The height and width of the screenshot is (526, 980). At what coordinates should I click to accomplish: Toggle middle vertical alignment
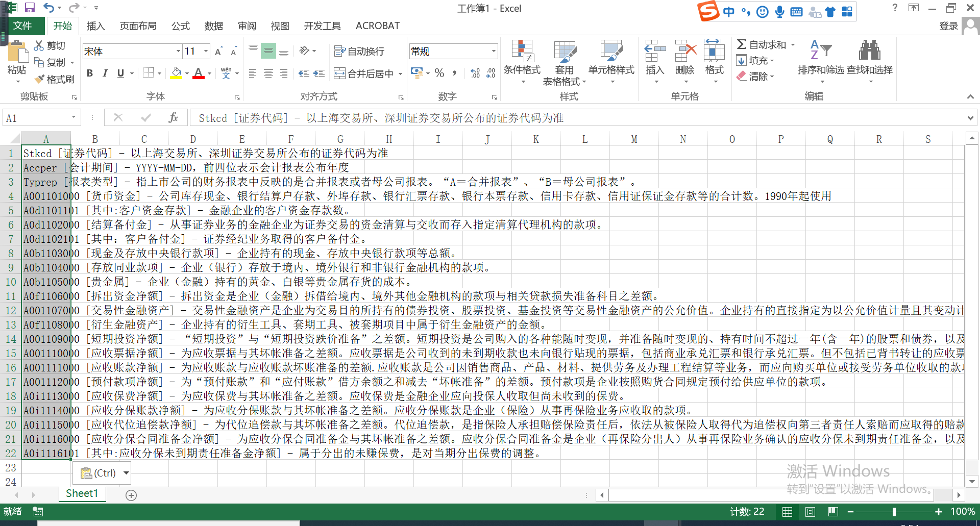(268, 51)
